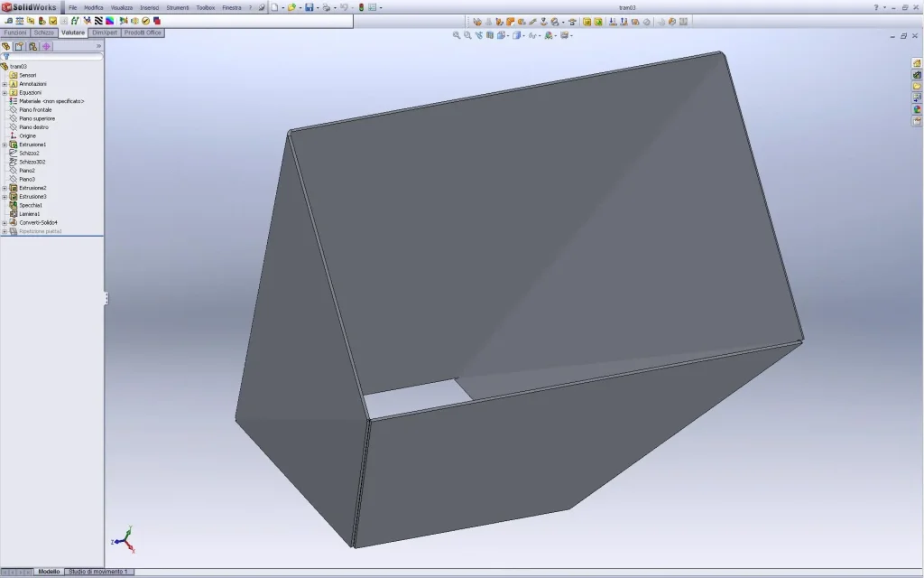Open the Visualizza menu
Image resolution: width=924 pixels, height=578 pixels.
click(x=122, y=7)
